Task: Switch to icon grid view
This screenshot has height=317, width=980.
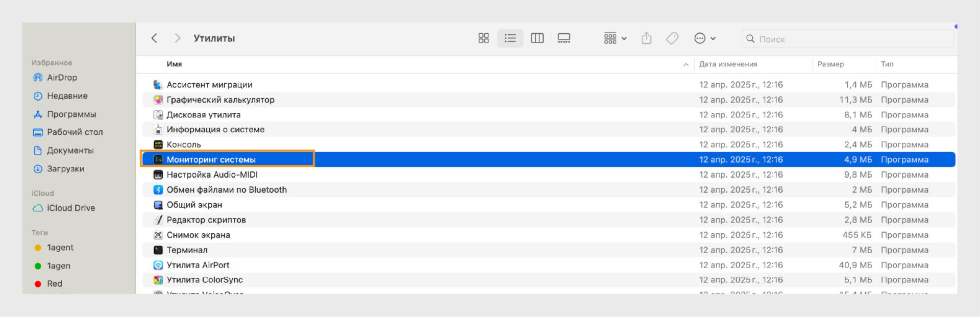Action: point(483,38)
